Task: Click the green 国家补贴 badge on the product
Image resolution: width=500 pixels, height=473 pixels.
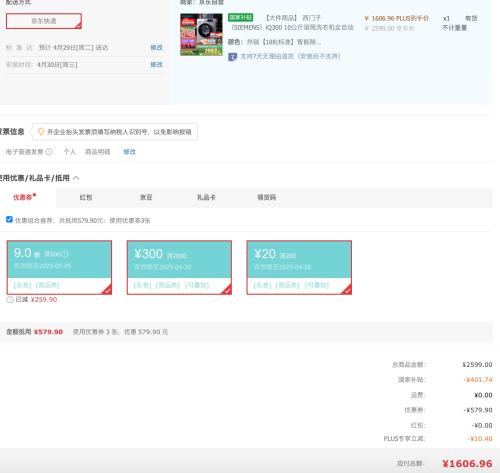Action: click(x=240, y=17)
